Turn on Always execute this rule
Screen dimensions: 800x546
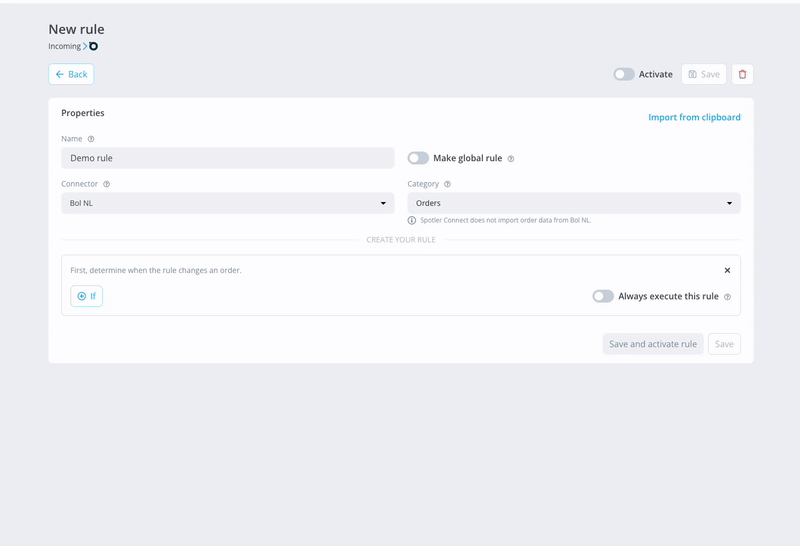click(x=603, y=296)
